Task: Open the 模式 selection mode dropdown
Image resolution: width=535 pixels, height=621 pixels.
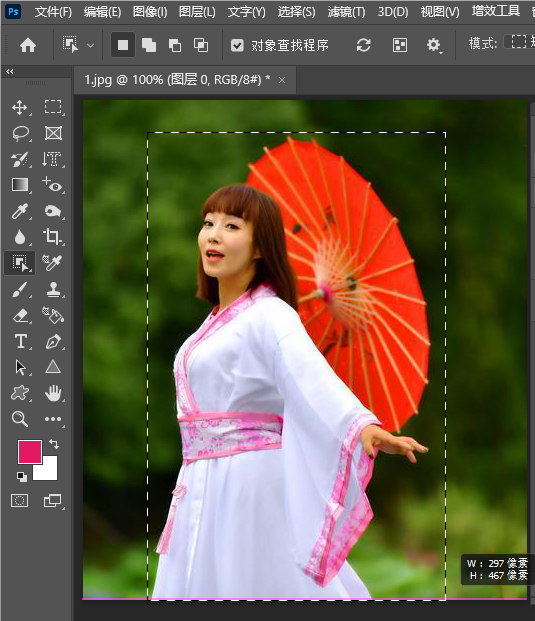Action: pyautogui.click(x=519, y=42)
